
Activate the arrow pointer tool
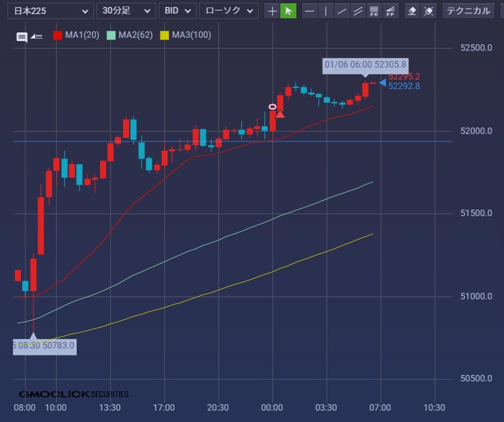(288, 11)
